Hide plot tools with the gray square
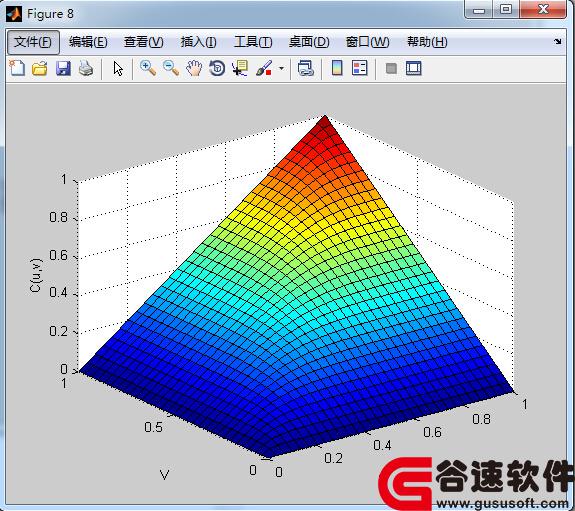The width and height of the screenshot is (575, 511). (x=391, y=68)
